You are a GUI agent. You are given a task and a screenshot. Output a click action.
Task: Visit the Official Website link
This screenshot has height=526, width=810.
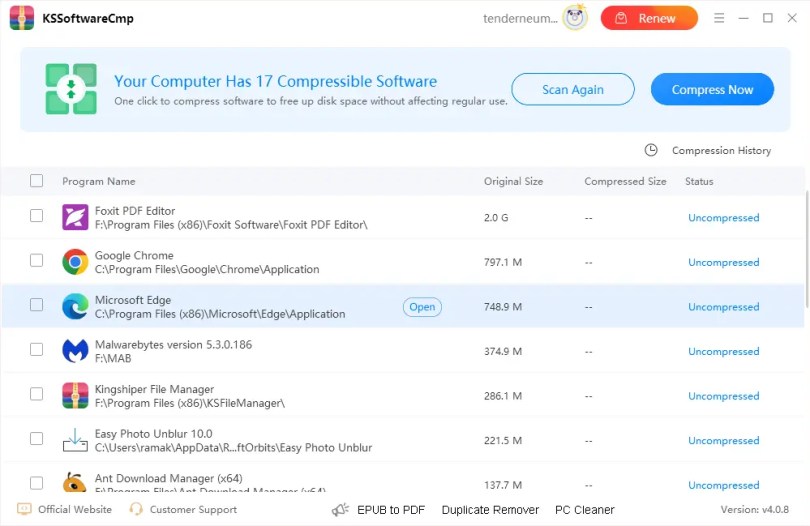pos(75,509)
